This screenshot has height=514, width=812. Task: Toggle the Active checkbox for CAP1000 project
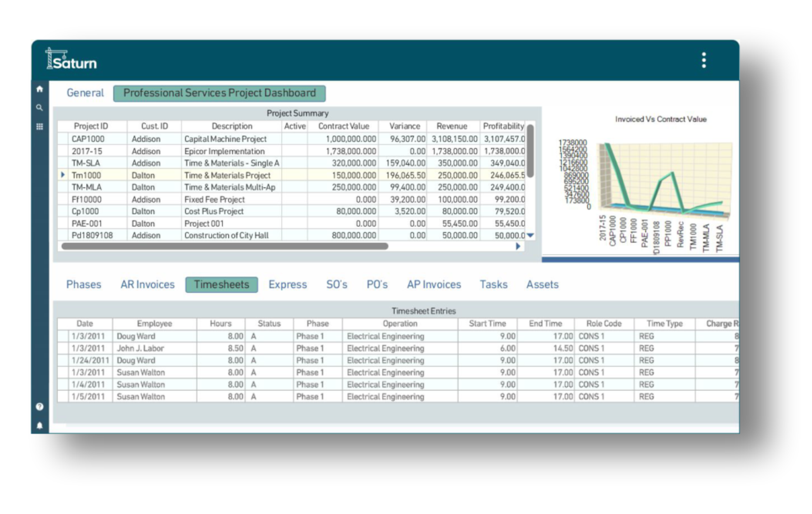(x=294, y=139)
